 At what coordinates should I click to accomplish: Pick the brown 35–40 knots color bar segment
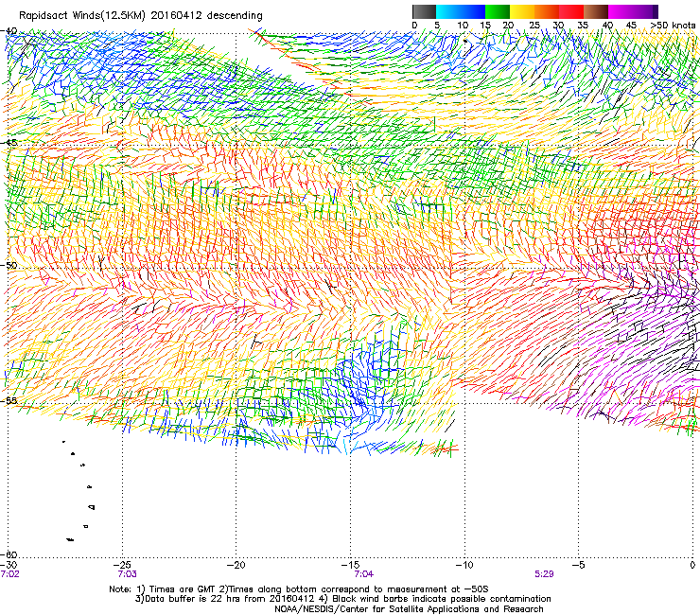pos(596,11)
